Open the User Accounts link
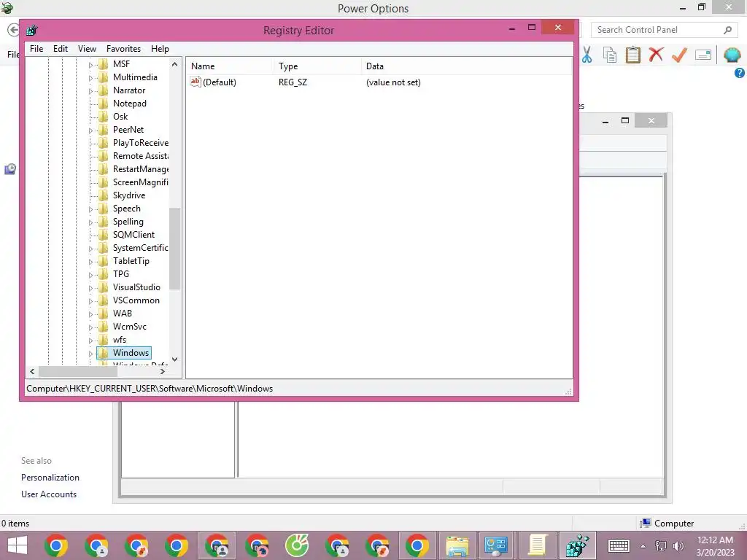 (x=49, y=494)
